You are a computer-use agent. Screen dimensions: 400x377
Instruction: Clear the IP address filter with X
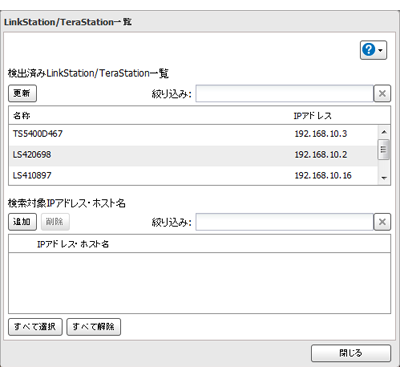point(382,222)
